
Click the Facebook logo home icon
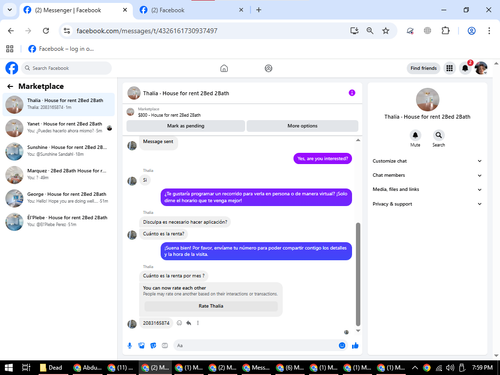pos(12,68)
